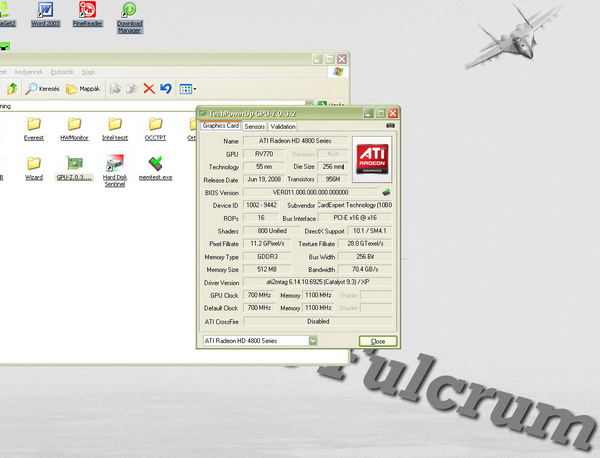Open the Kedvencek menu in Explorer
Screen dimensions: 600x458
point(29,72)
